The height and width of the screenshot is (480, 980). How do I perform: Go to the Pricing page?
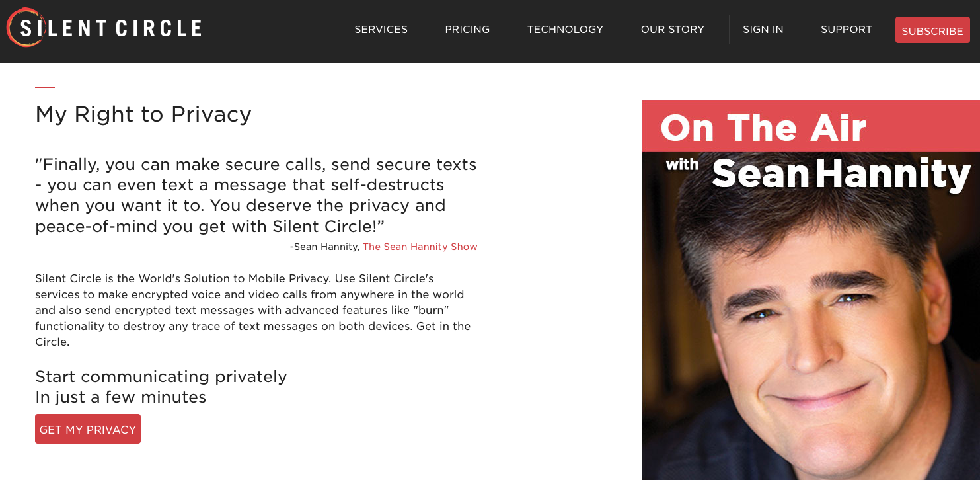(467, 30)
